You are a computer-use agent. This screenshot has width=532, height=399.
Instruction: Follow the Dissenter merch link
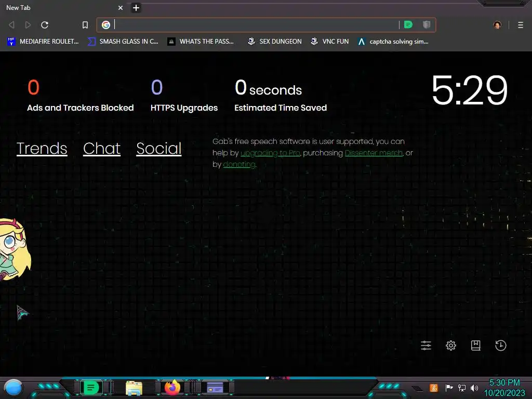(374, 153)
